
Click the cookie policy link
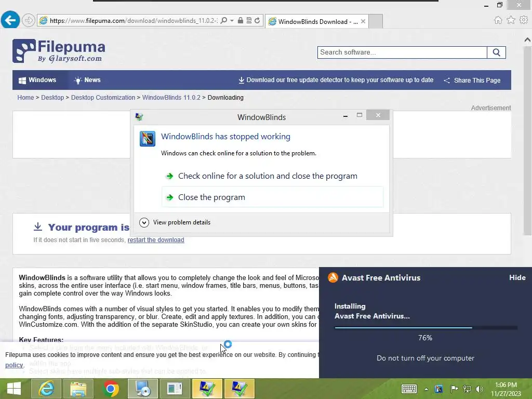[x=14, y=365]
